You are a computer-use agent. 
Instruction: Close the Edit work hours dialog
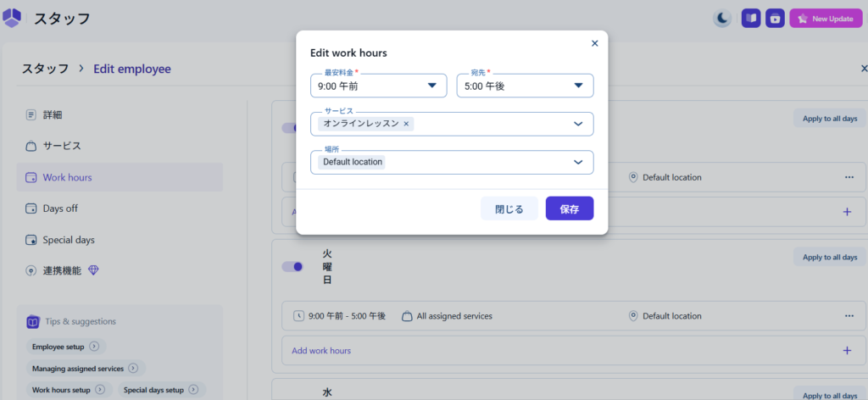click(594, 43)
